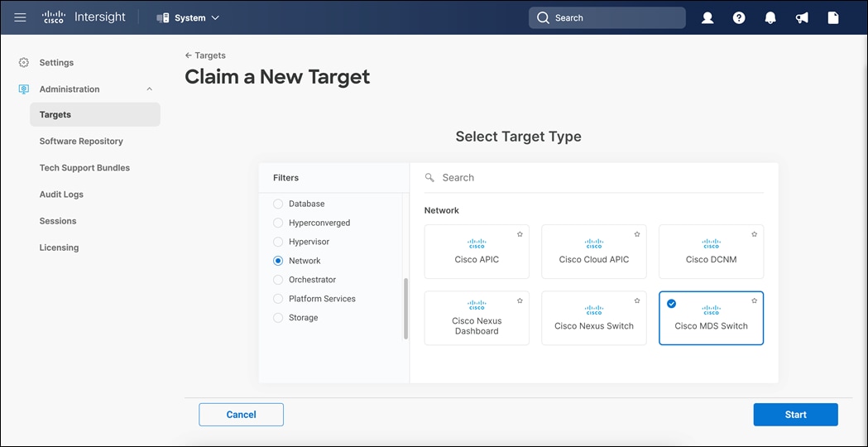Select the Hyperconverged filter radio button
868x447 pixels.
[x=278, y=223]
